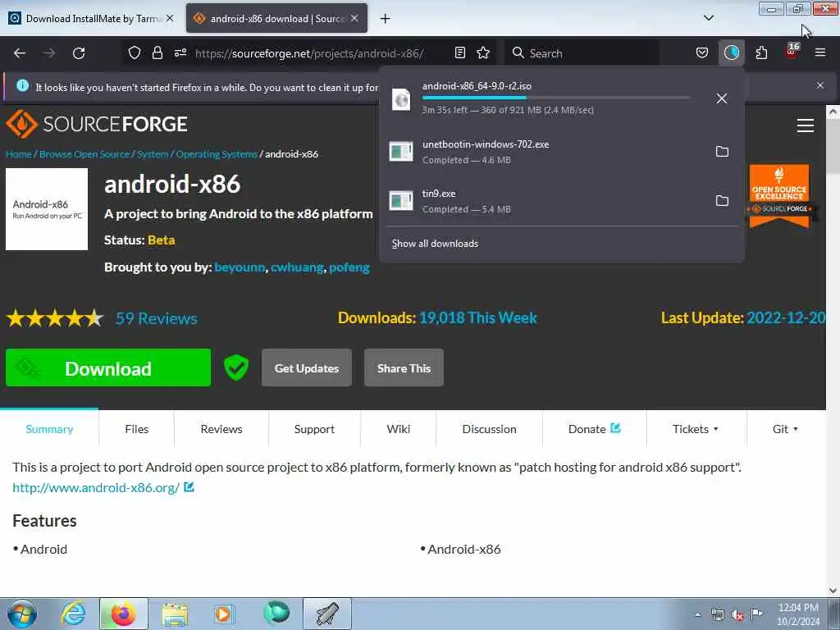Click the volume muted tray icon
The image size is (840, 630).
point(737,615)
